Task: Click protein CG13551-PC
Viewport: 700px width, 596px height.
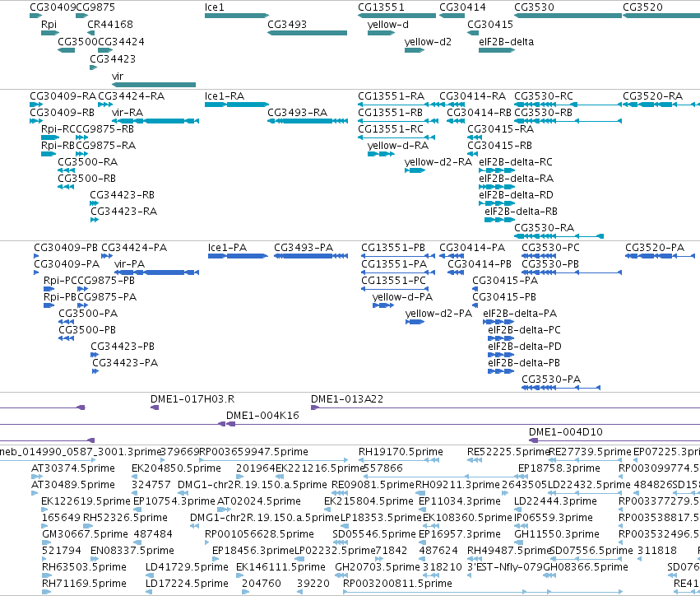Action: 394,289
